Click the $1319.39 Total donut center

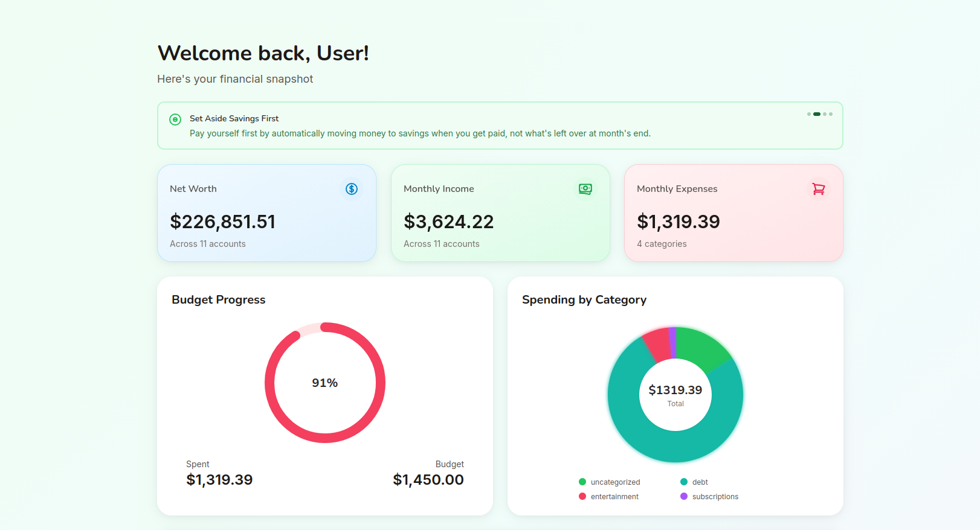pyautogui.click(x=675, y=395)
